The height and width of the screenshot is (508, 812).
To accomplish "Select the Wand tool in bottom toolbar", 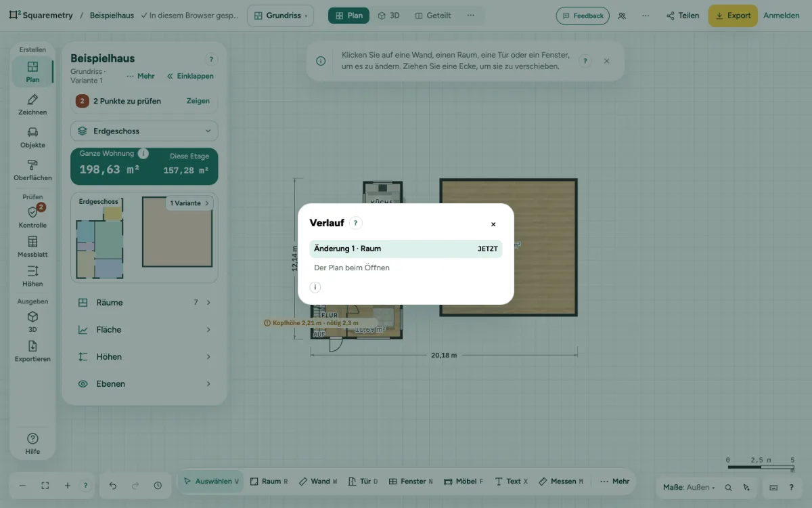I will coord(318,482).
